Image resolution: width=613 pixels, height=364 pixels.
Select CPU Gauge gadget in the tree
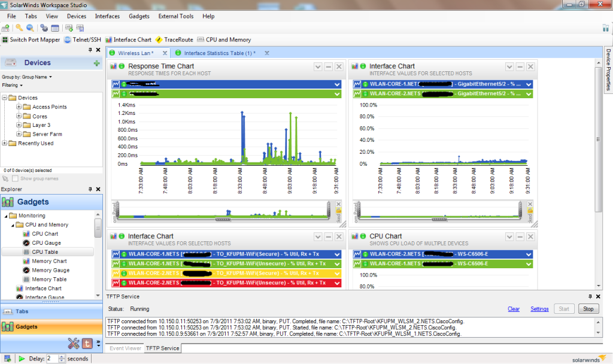tap(46, 243)
